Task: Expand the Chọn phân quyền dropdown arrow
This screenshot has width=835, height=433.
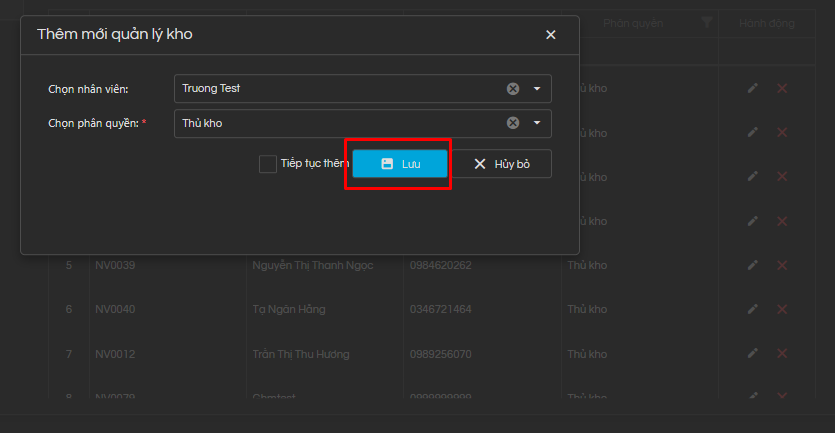Action: tap(537, 123)
